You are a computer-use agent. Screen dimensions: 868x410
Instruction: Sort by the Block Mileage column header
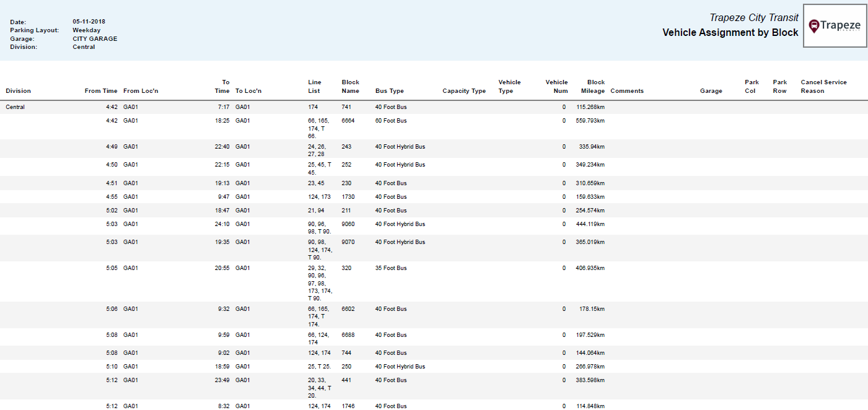[592, 86]
